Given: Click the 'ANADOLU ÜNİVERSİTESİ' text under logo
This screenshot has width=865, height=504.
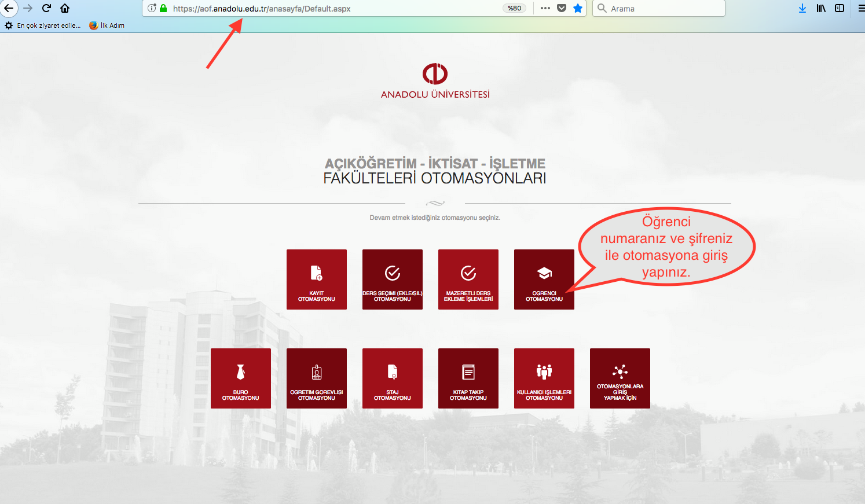Looking at the screenshot, I should [435, 94].
